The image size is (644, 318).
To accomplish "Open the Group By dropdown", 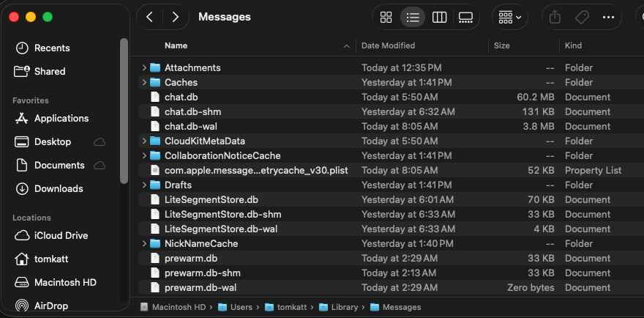I will click(509, 18).
